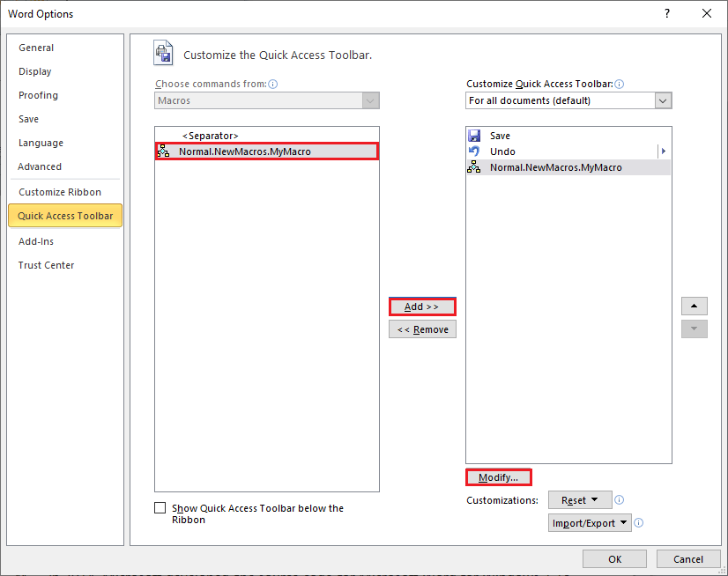728x576 pixels.
Task: Expand the Import/Export dropdown button
Action: click(590, 523)
